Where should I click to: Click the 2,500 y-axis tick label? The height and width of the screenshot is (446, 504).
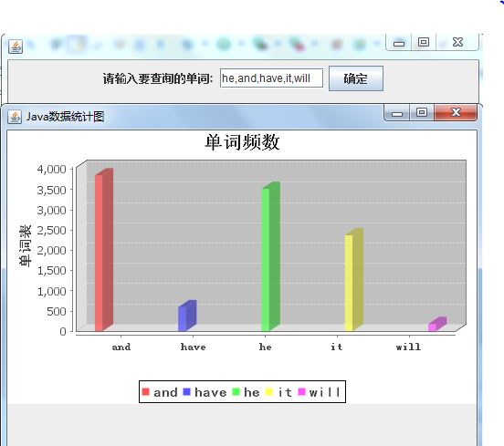click(51, 230)
